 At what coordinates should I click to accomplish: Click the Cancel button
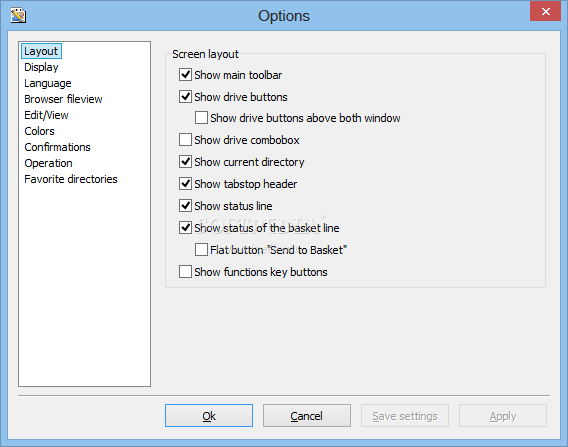tap(307, 415)
